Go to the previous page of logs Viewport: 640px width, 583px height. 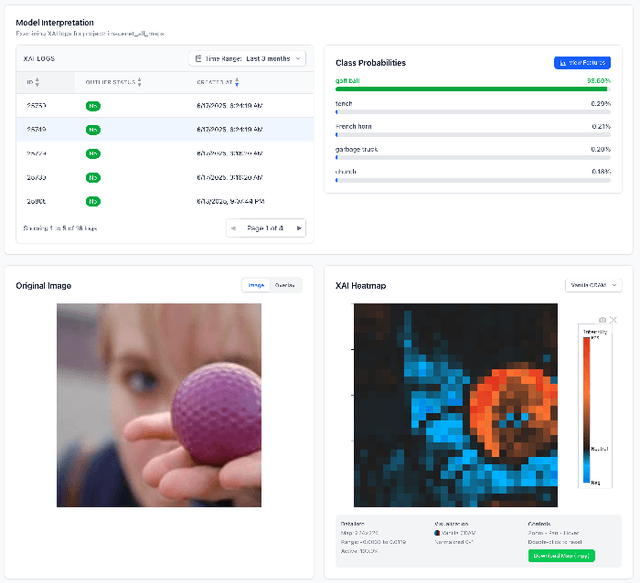(x=234, y=228)
